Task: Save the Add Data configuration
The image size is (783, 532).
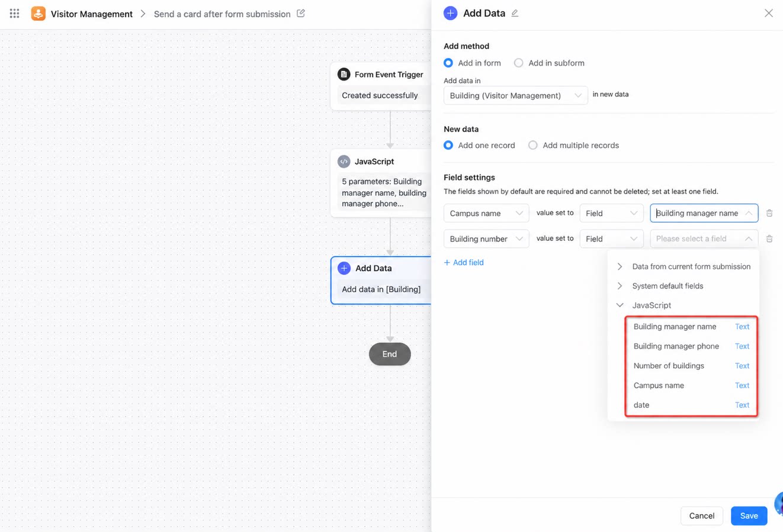Action: 749,515
